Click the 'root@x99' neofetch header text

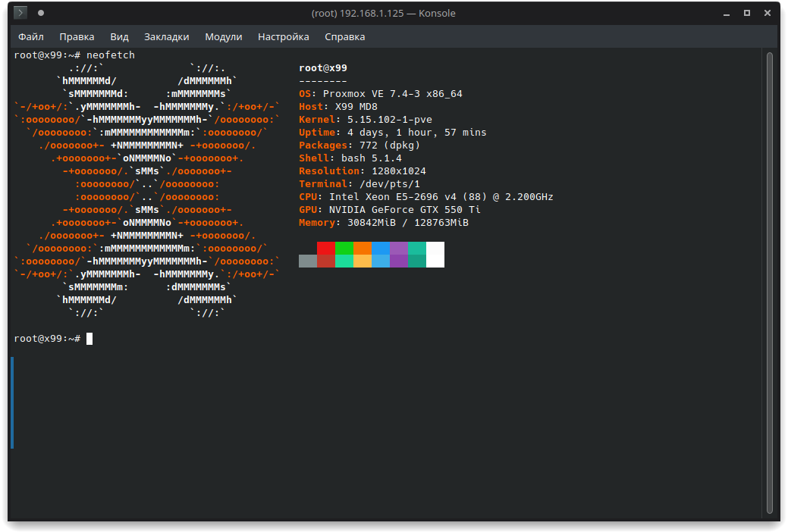[x=323, y=67]
